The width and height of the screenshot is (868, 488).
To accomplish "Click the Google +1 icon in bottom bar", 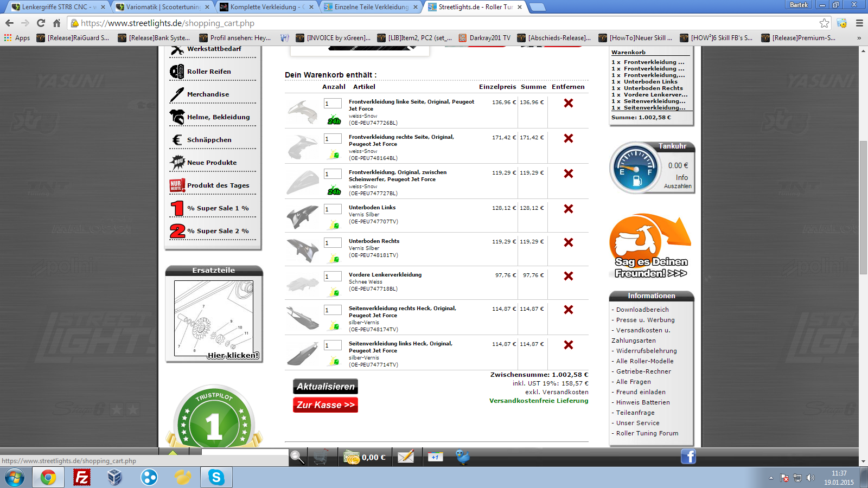I will click(x=435, y=457).
